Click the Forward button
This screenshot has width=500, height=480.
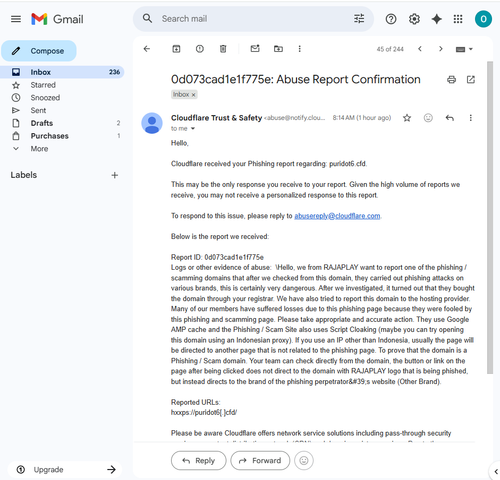pyautogui.click(x=260, y=461)
